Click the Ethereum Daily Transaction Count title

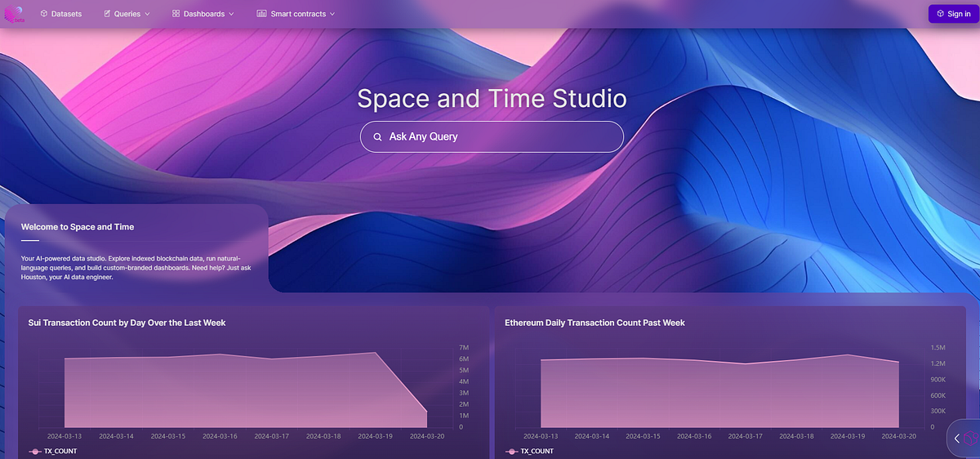pos(595,323)
